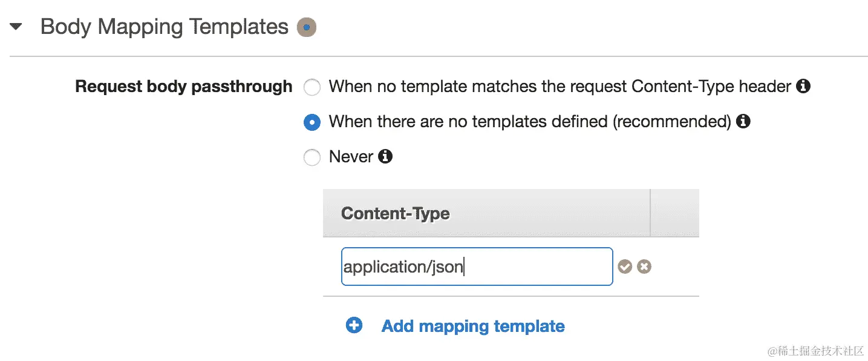This screenshot has height=361, width=868.
Task: Click the blue plus icon
Action: tap(354, 326)
